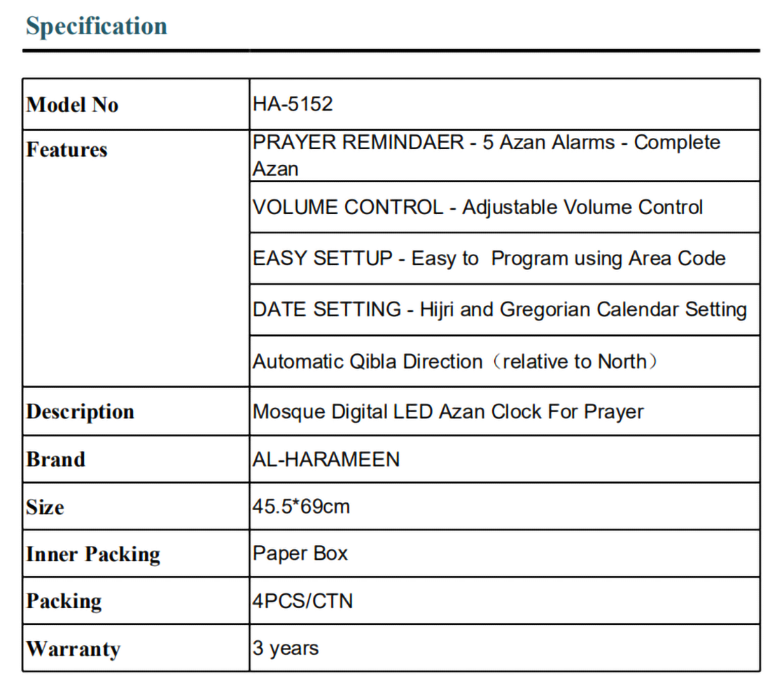Click the HA-5152 model number value

(293, 104)
